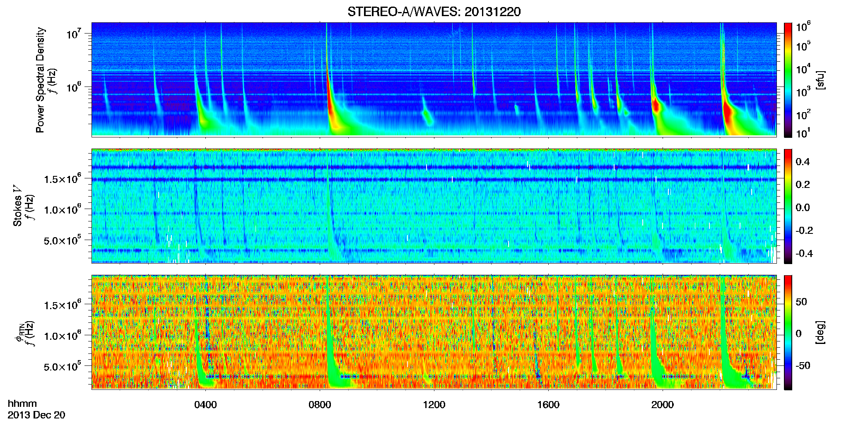Viewport: 868px width, 447px height.
Task: Select the 0800 time axis label
Action: [x=320, y=405]
